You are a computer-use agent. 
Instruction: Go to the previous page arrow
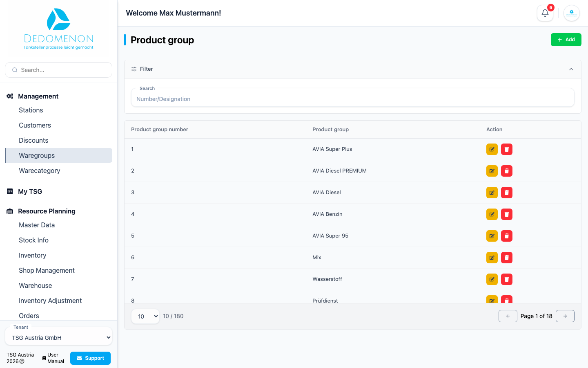tap(508, 316)
